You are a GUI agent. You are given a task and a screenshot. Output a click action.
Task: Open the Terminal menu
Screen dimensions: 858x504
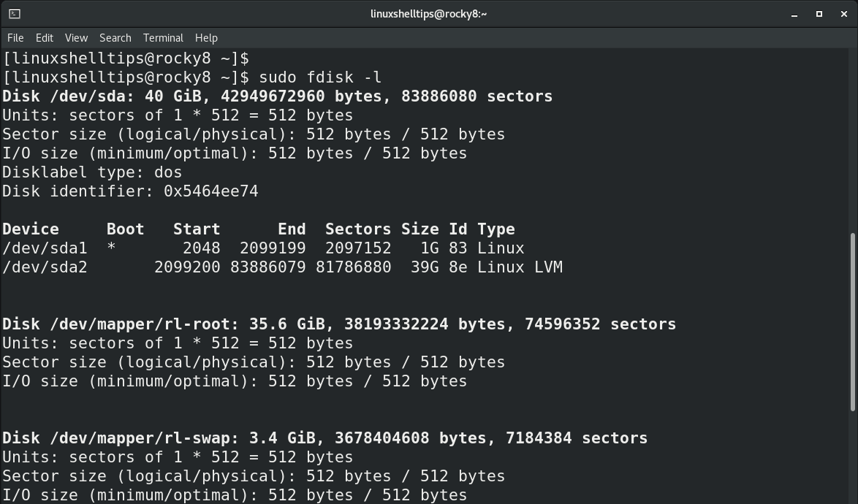tap(163, 38)
